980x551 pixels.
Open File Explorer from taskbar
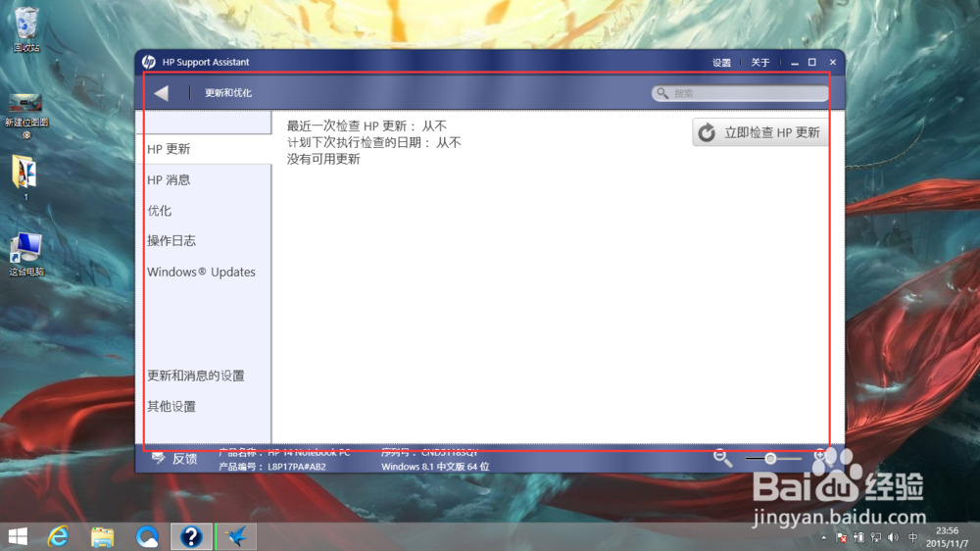click(x=103, y=536)
